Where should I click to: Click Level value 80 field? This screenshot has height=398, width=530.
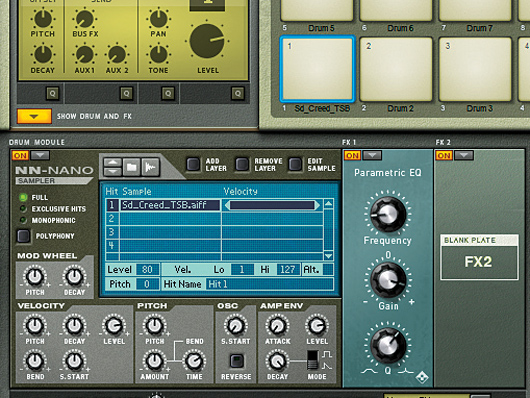[147, 270]
